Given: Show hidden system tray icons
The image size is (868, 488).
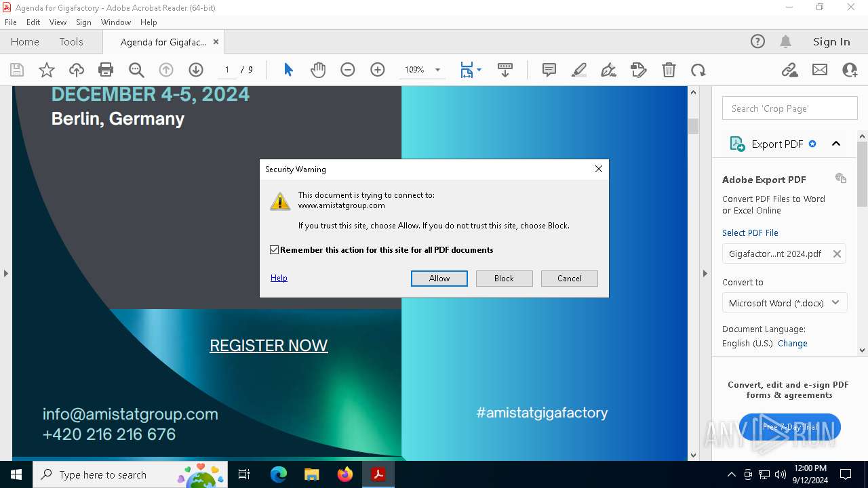Looking at the screenshot, I should [731, 474].
